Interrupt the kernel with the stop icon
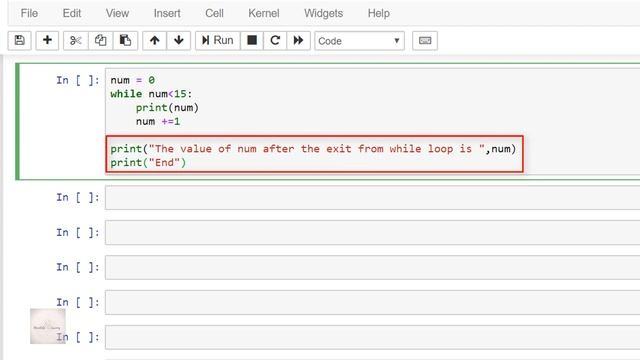This screenshot has width=640, height=360. [x=252, y=40]
